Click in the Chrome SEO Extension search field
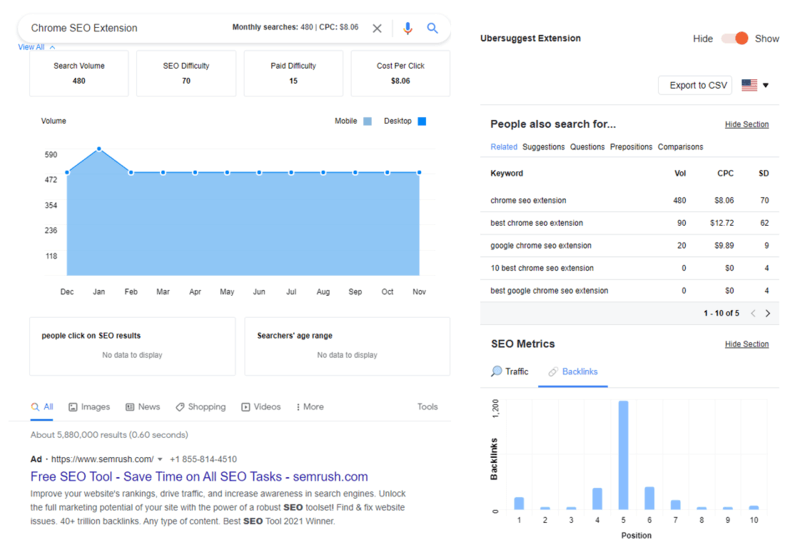800x545 pixels. pos(120,28)
